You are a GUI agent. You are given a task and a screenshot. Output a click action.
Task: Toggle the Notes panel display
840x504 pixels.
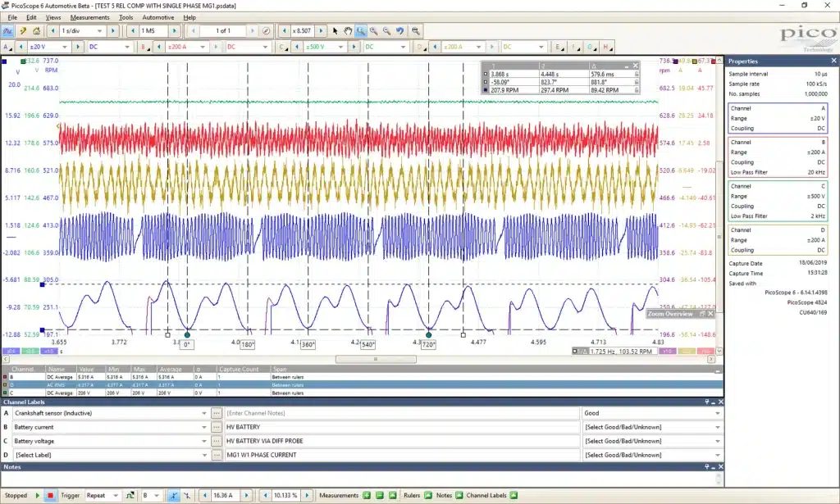click(x=459, y=496)
